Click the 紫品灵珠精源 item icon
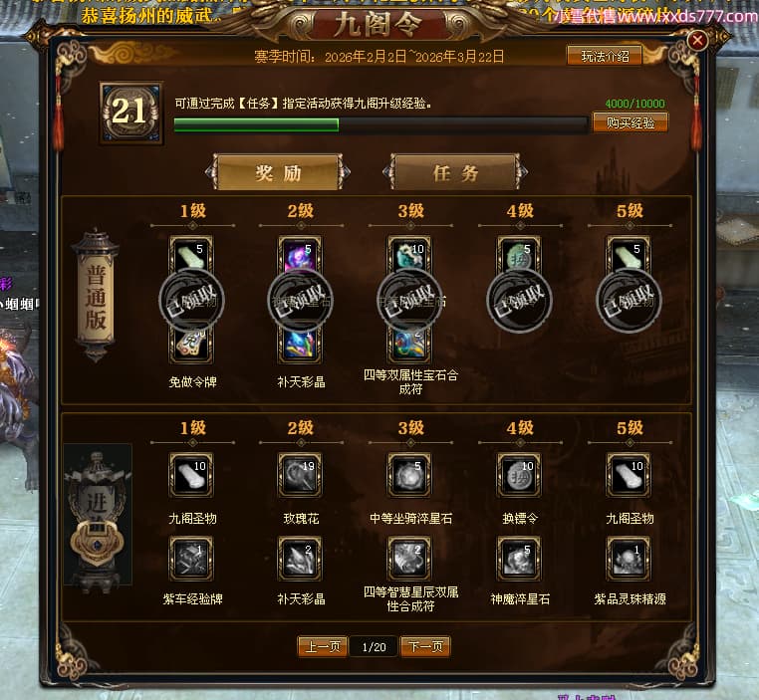The width and height of the screenshot is (759, 700). 629,559
